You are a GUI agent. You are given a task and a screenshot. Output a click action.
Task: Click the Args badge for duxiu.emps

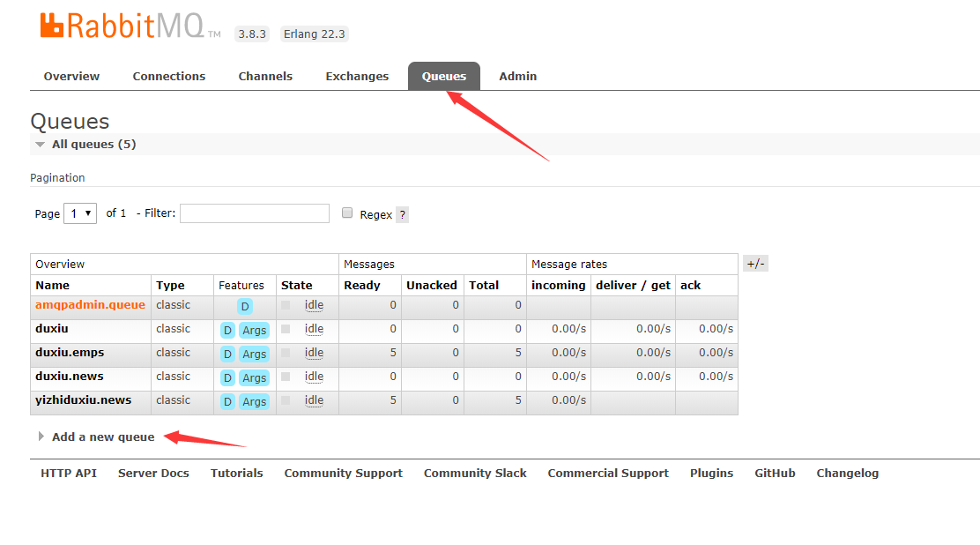(254, 354)
